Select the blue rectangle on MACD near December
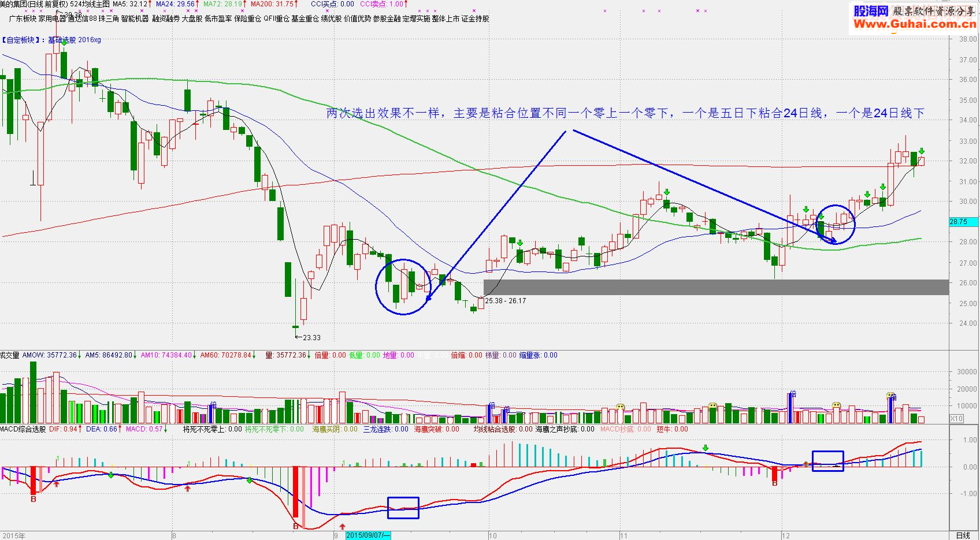The width and height of the screenshot is (980, 540). [828, 461]
